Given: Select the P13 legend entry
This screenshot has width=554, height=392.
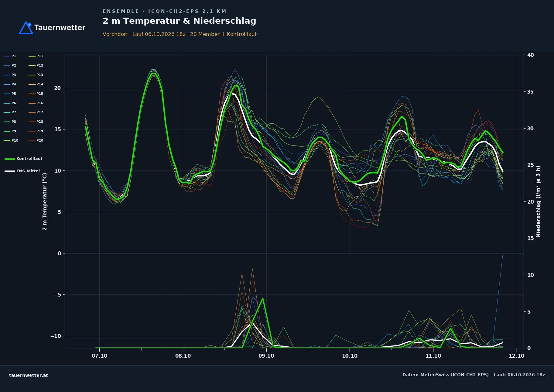Looking at the screenshot, I should 36,75.
